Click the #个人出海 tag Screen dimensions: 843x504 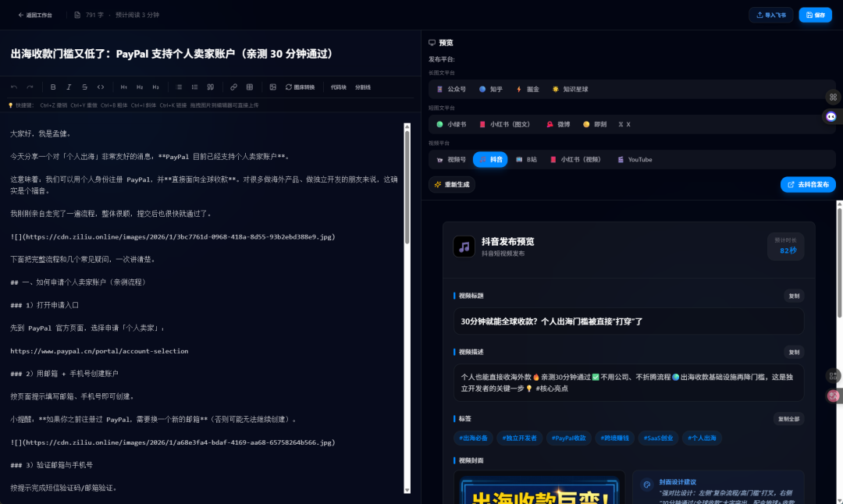tap(702, 438)
